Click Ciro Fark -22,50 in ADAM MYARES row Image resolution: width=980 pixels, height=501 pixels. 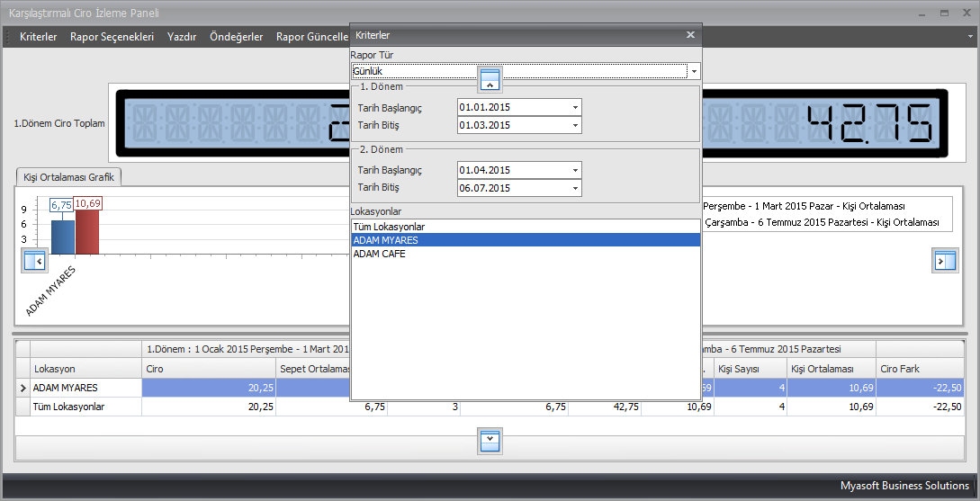click(920, 388)
